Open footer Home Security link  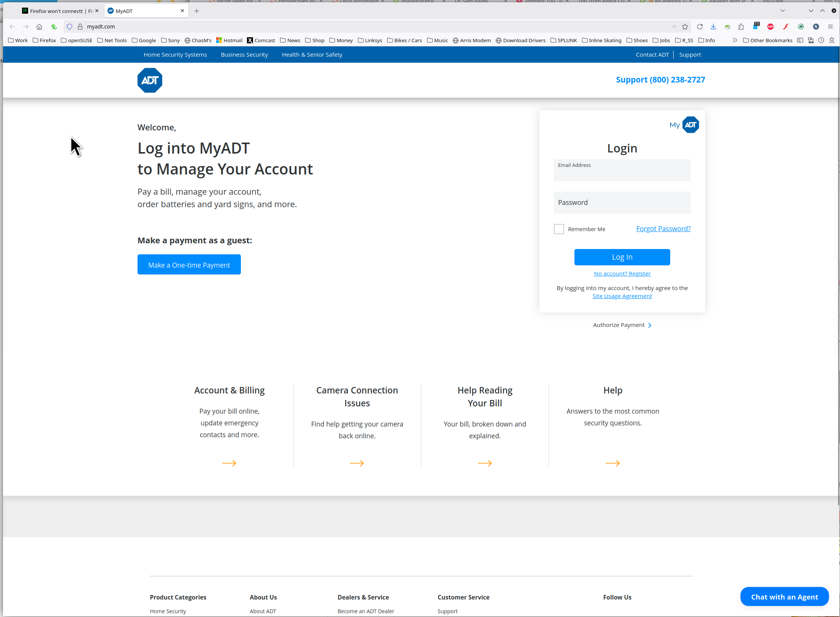click(x=168, y=611)
